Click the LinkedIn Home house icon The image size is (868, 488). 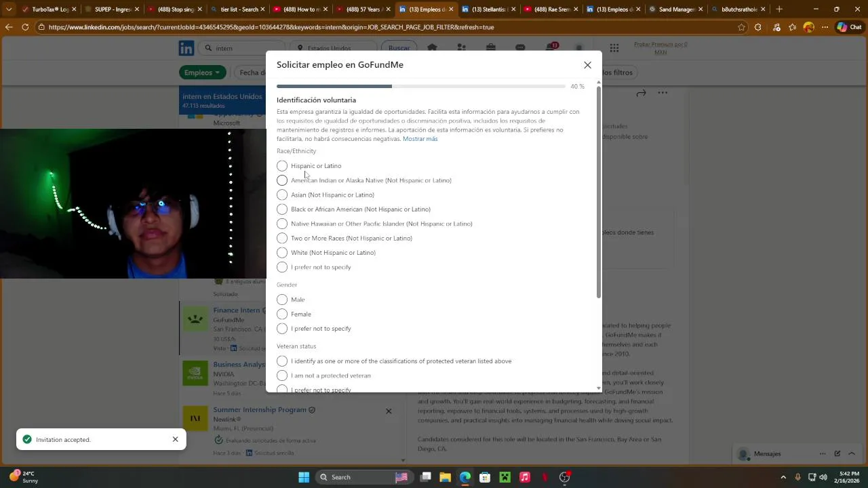click(432, 48)
